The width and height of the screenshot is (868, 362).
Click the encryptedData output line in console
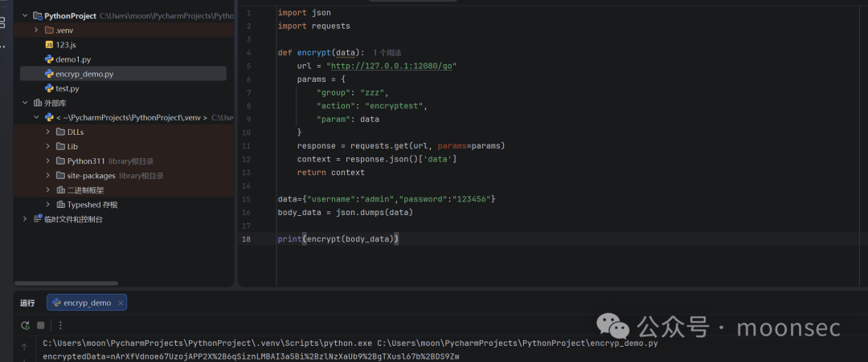pyautogui.click(x=252, y=356)
